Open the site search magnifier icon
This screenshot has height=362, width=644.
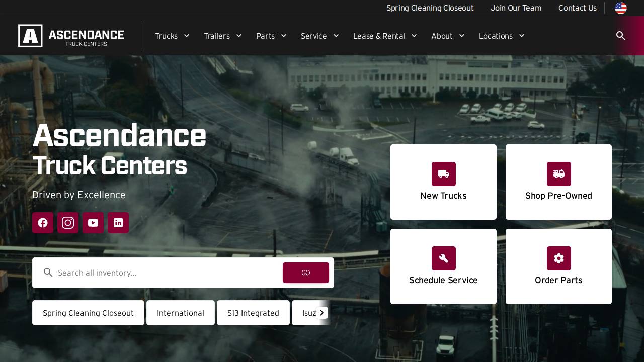pyautogui.click(x=620, y=36)
